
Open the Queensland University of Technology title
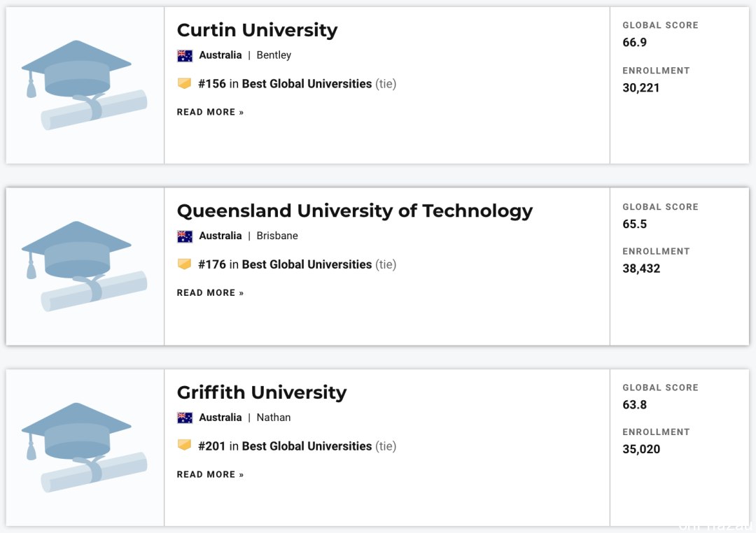click(x=355, y=211)
